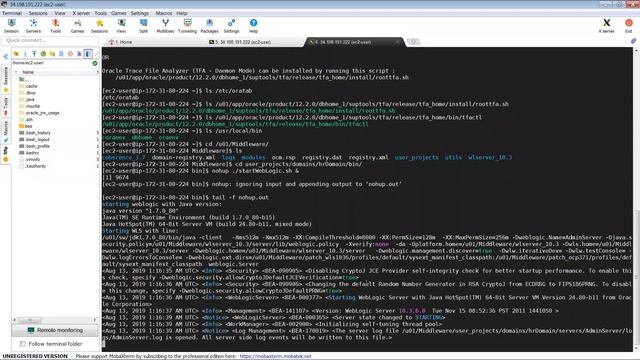The image size is (640, 360).
Task: Click the remote path field /home/ec2-user/
Action: pos(51,63)
